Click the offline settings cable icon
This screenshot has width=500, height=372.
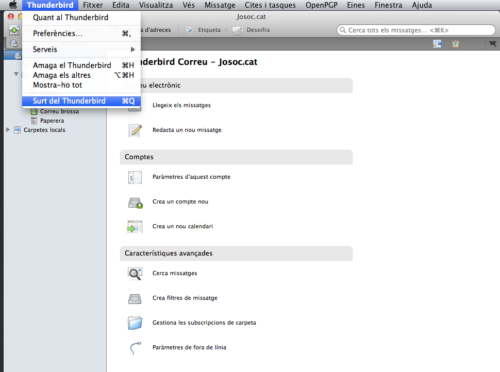pos(135,348)
